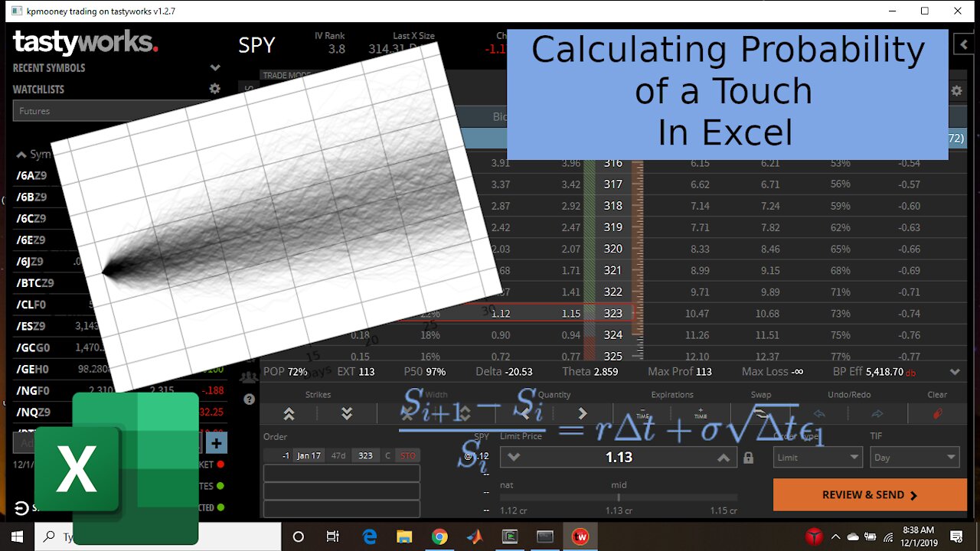
Task: Show hidden system tray icons
Action: click(x=835, y=536)
